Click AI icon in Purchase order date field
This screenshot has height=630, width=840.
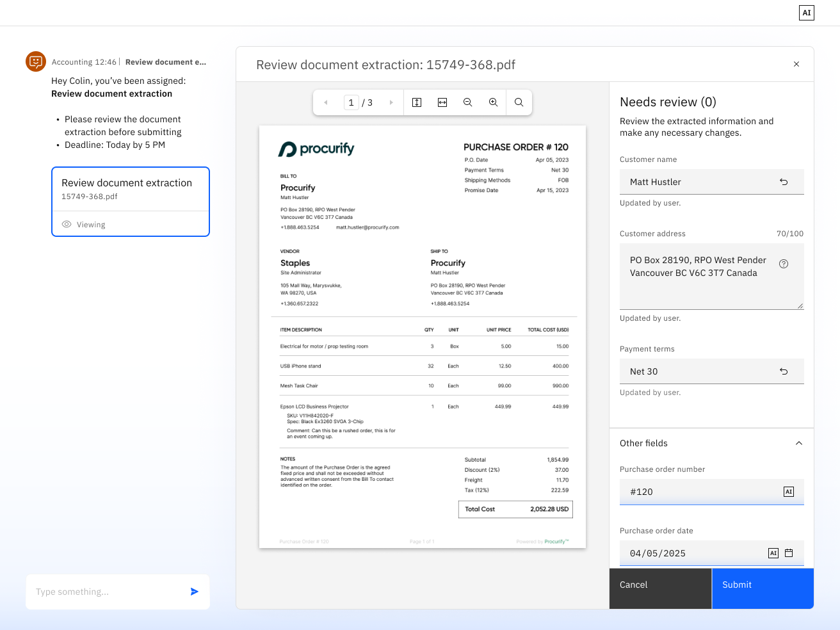(x=773, y=553)
